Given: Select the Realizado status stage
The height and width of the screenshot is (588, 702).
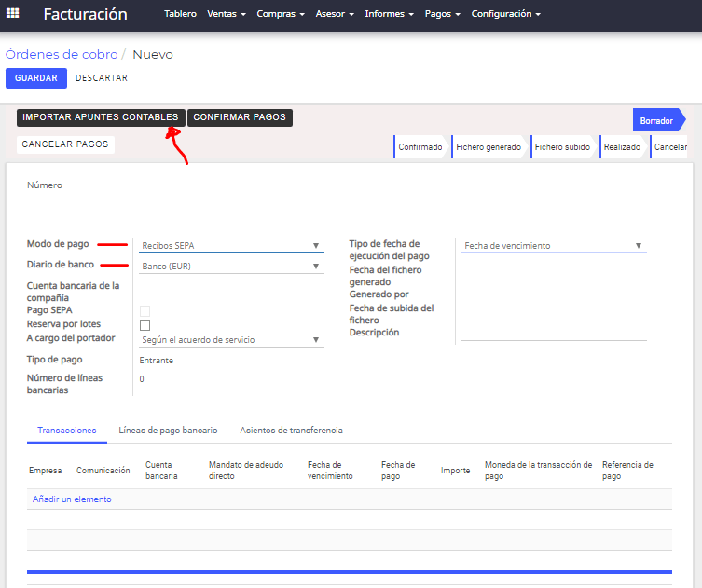Looking at the screenshot, I should click(622, 147).
